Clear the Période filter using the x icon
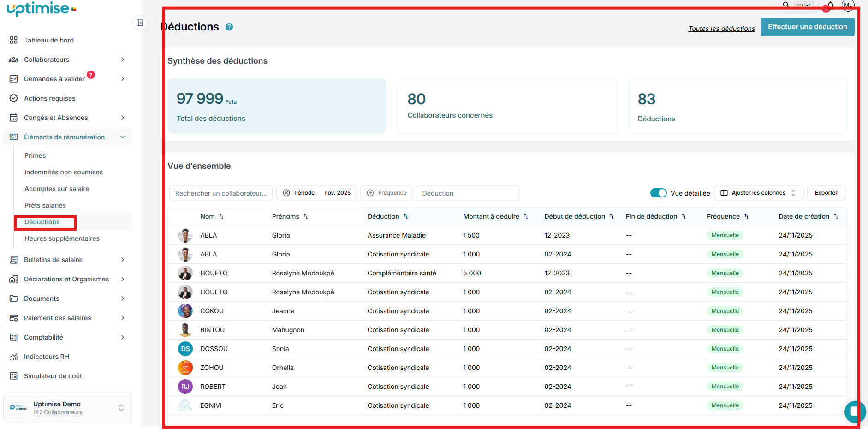 (x=286, y=193)
